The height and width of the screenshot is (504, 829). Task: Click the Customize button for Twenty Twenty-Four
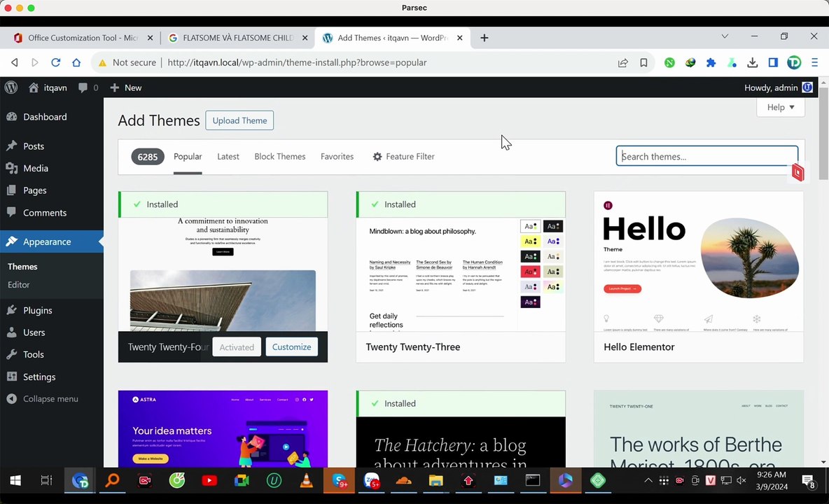pos(292,346)
